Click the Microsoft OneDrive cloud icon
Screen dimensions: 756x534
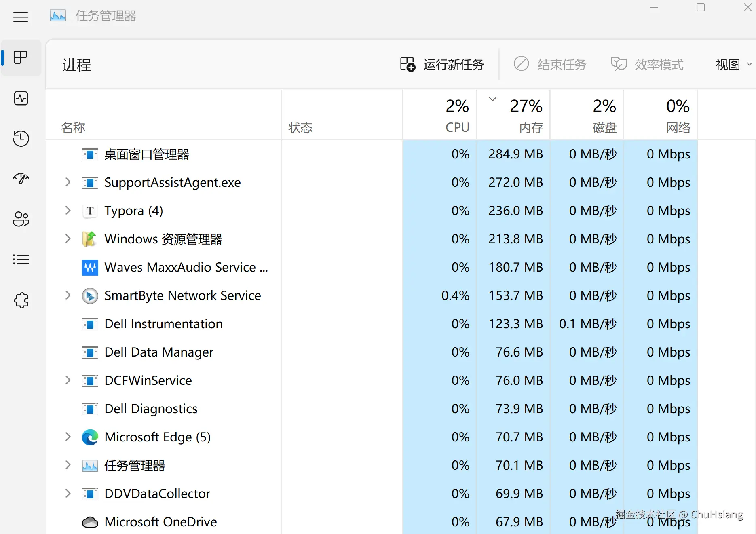(x=90, y=522)
